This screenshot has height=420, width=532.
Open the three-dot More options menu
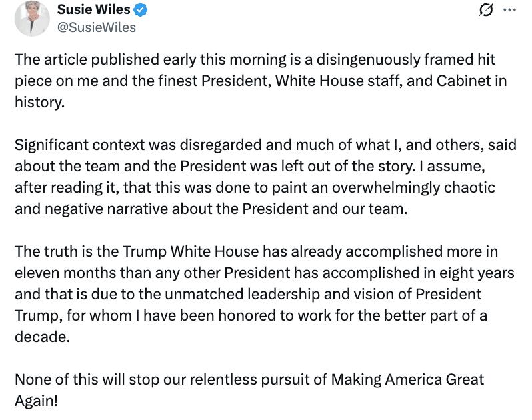pos(509,10)
